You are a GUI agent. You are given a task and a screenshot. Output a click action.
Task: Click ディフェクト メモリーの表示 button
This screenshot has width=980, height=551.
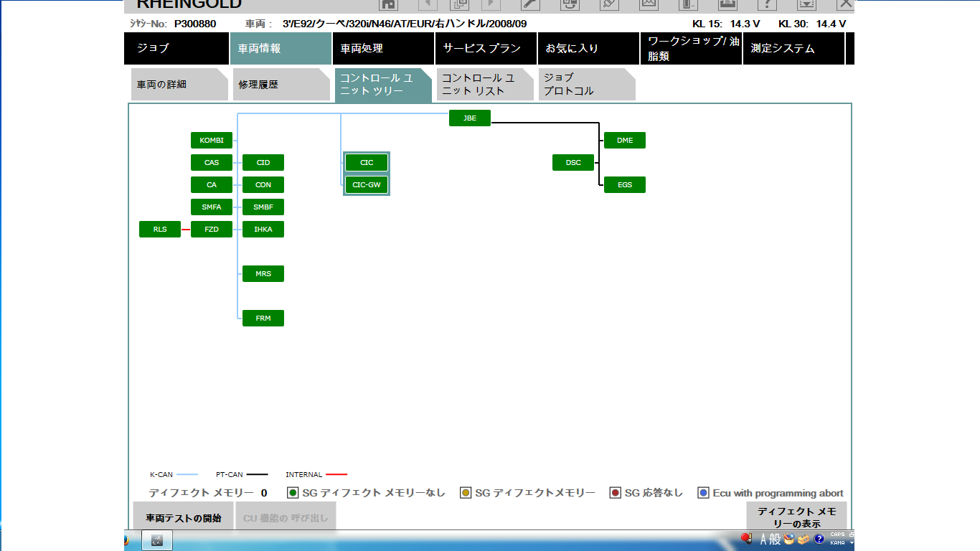[796, 517]
